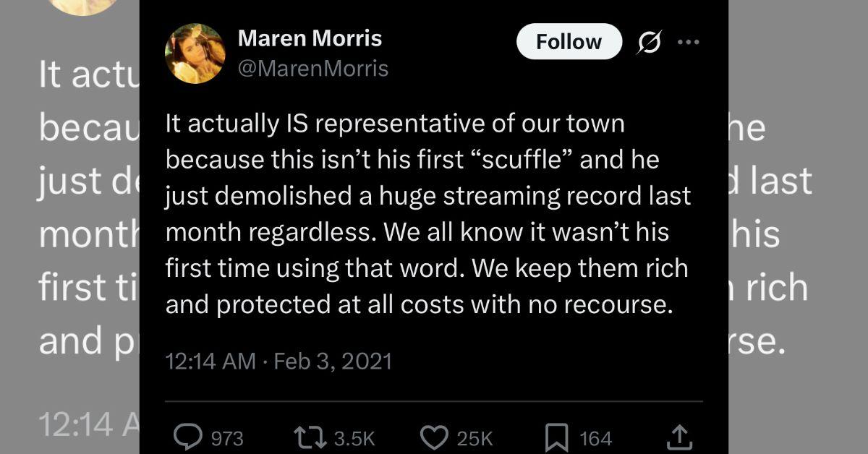Image resolution: width=868 pixels, height=454 pixels.
Task: Click the Follow button
Action: pyautogui.click(x=569, y=42)
